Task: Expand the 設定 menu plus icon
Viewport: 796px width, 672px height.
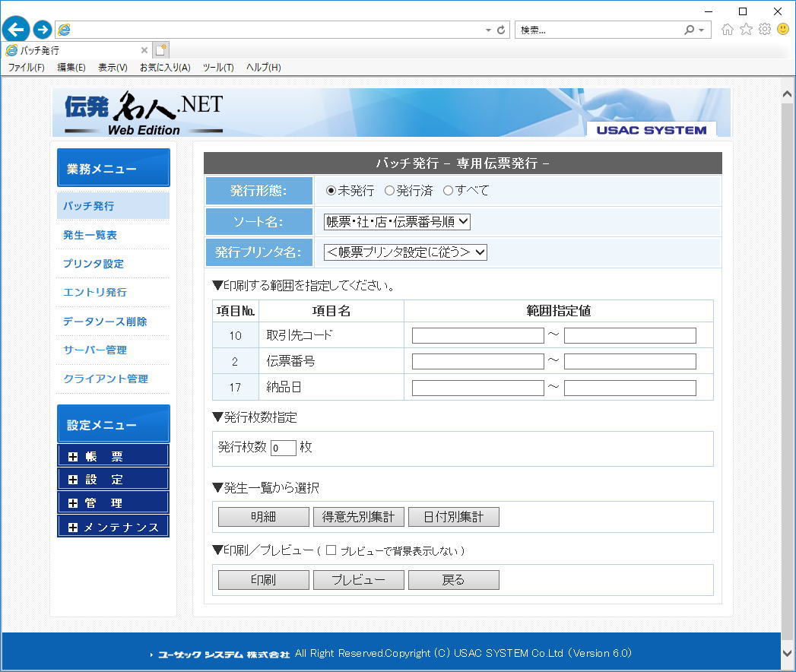Action: click(x=73, y=480)
